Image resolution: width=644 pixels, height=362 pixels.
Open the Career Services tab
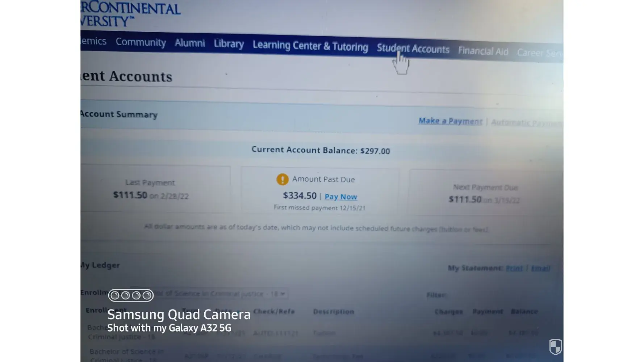pyautogui.click(x=540, y=53)
